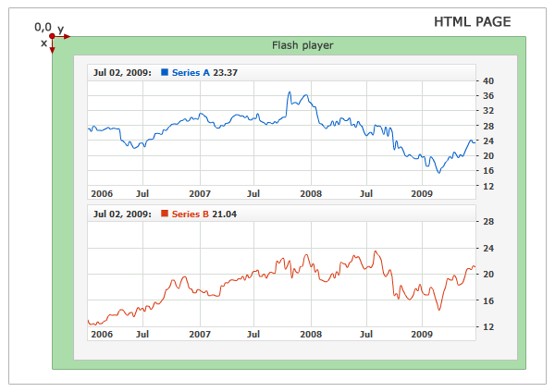
Task: Select the Series B legend label
Action: [x=191, y=214]
